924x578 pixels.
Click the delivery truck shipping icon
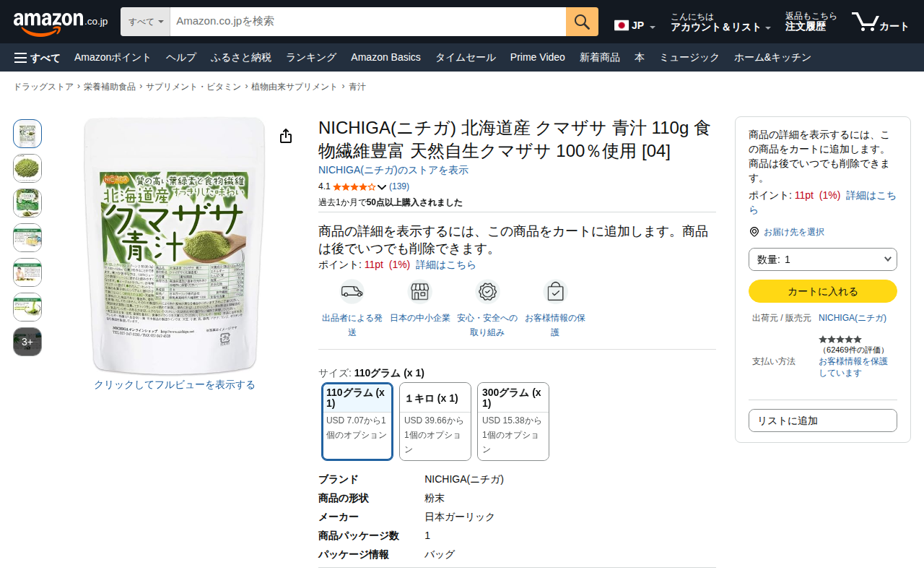(x=352, y=292)
